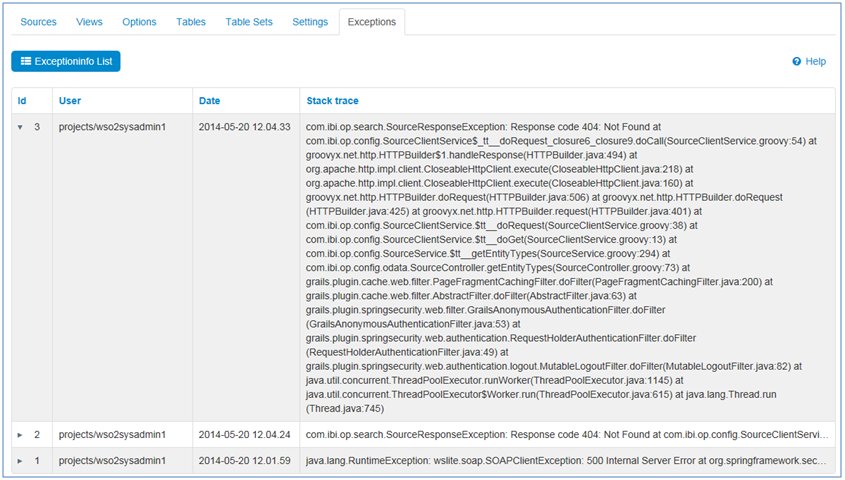Viewport: 845px width, 480px height.
Task: Click the ExceptionInfo List button
Action: pos(66,62)
